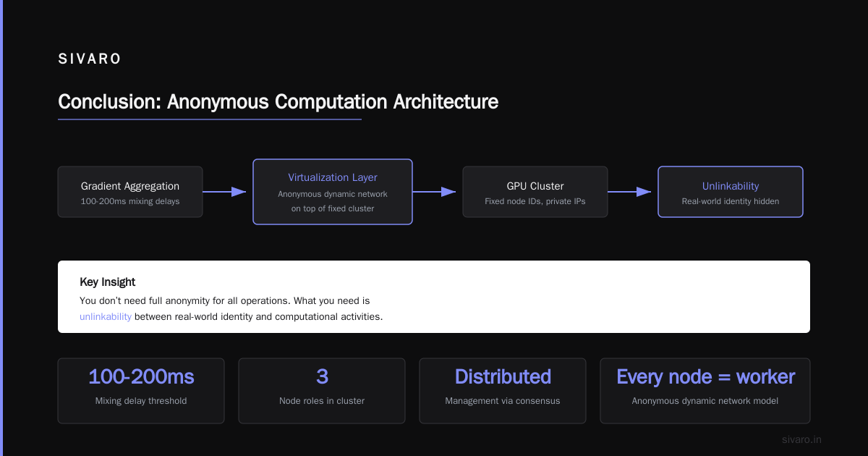Click the Key Insight heading

[108, 282]
